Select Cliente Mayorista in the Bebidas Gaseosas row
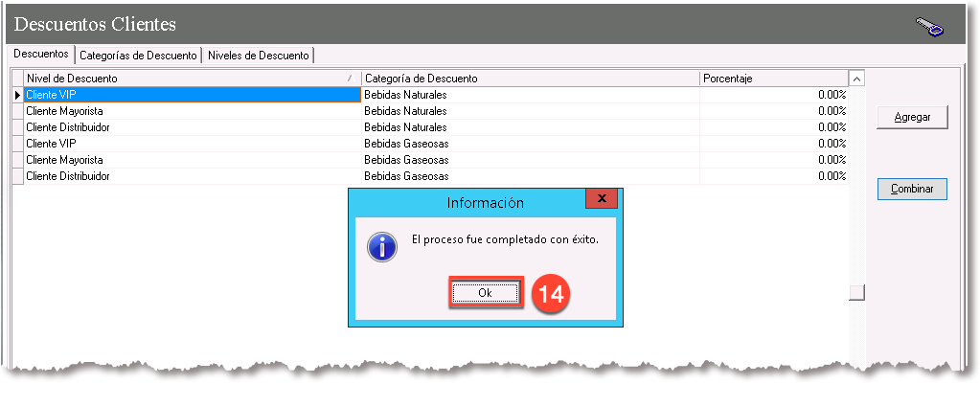The image size is (980, 407). pyautogui.click(x=193, y=160)
